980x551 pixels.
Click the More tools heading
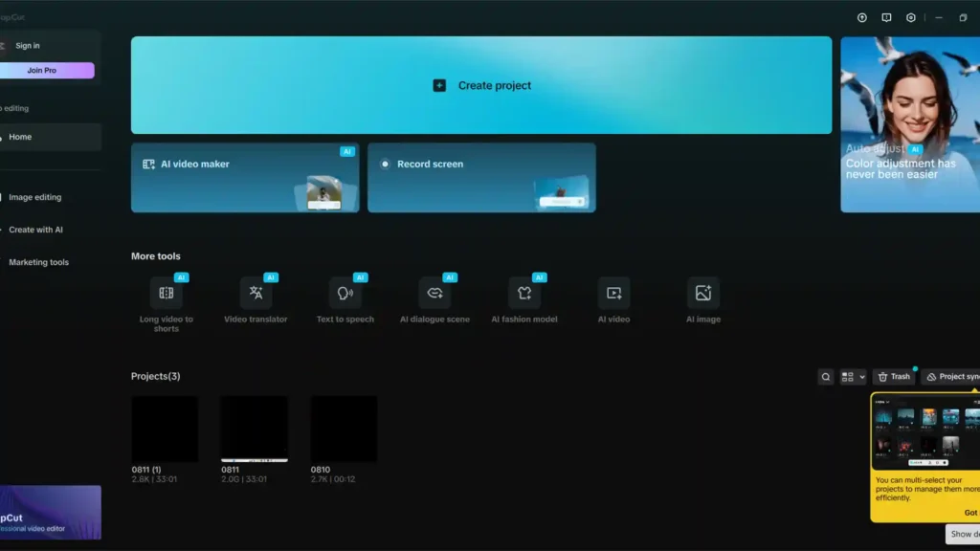point(156,256)
